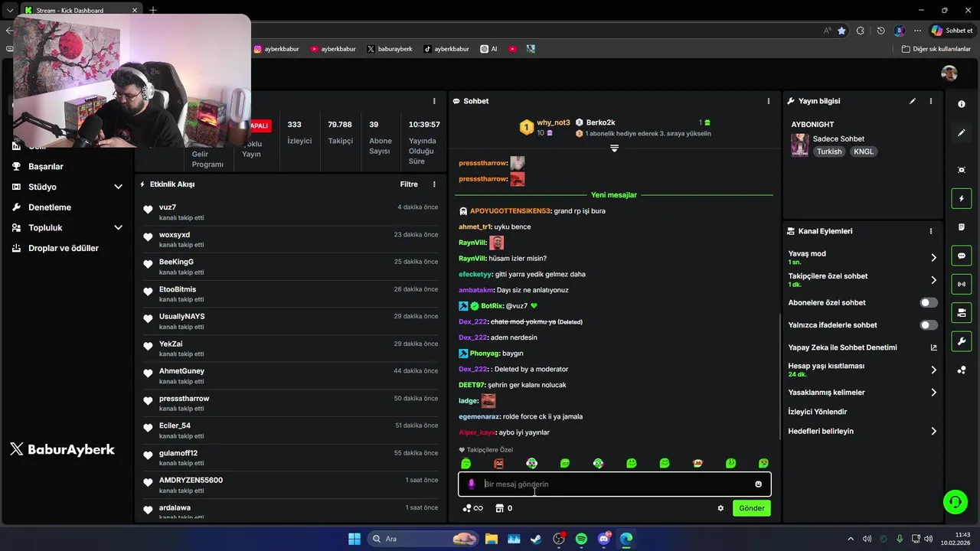980x551 pixels.
Task: Click the favorites star in address bar
Action: pyautogui.click(x=842, y=31)
